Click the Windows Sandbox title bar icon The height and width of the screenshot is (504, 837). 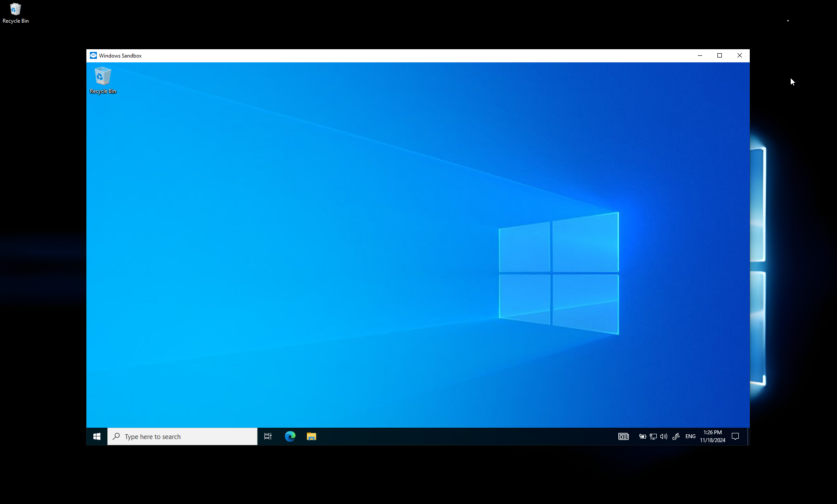coord(93,55)
